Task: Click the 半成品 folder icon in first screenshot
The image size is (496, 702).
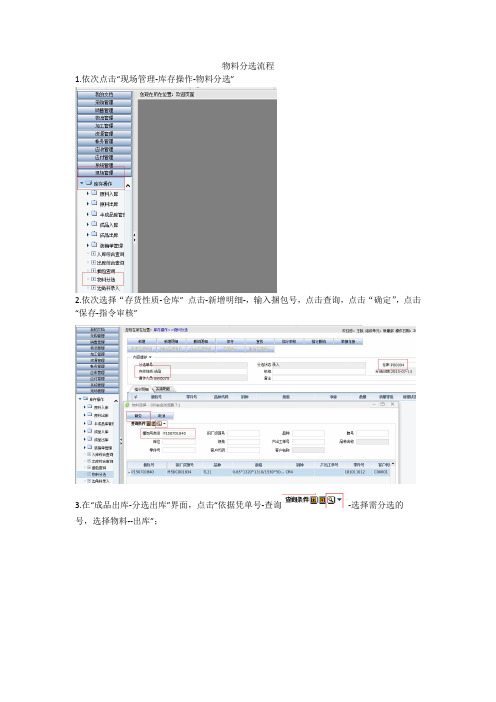Action: 94,213
